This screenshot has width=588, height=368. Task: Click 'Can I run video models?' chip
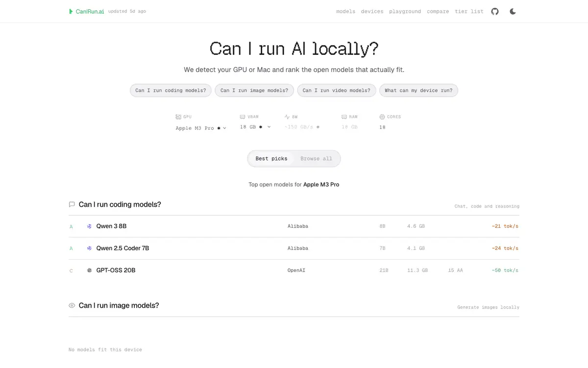click(x=337, y=90)
